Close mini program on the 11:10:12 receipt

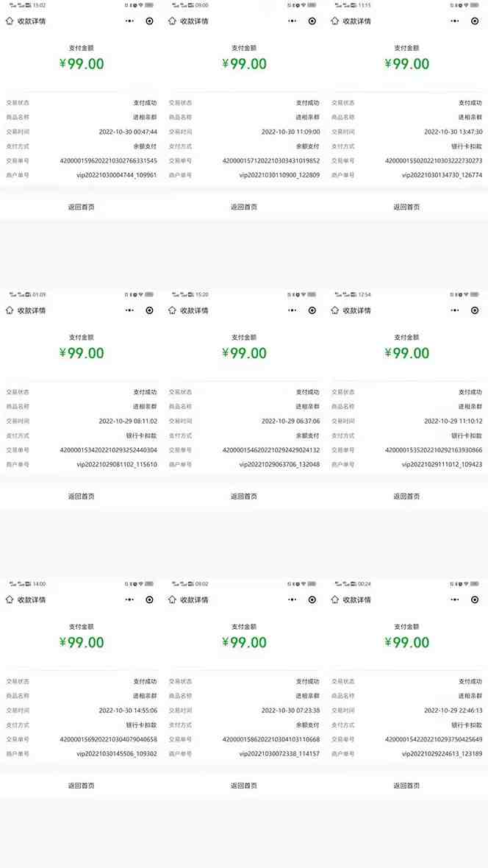pyautogui.click(x=475, y=310)
